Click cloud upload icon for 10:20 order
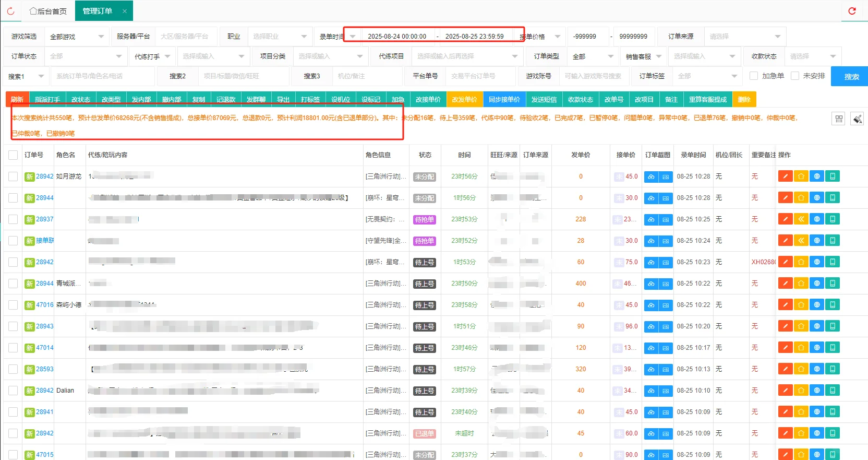 [651, 327]
